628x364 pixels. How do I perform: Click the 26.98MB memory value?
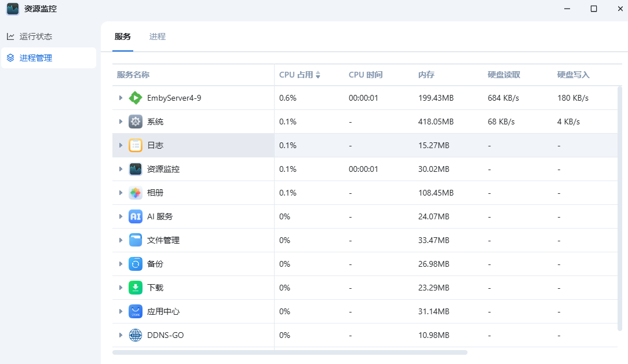[x=434, y=264]
